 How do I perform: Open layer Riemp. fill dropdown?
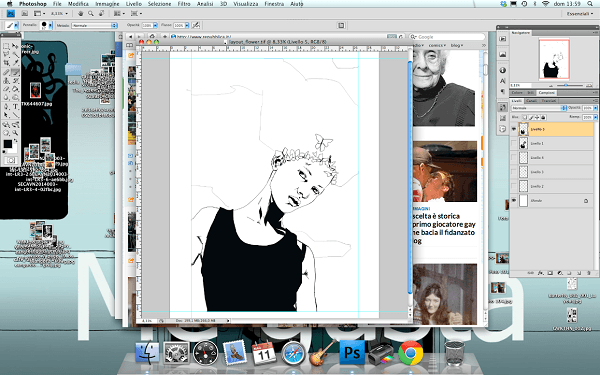595,117
